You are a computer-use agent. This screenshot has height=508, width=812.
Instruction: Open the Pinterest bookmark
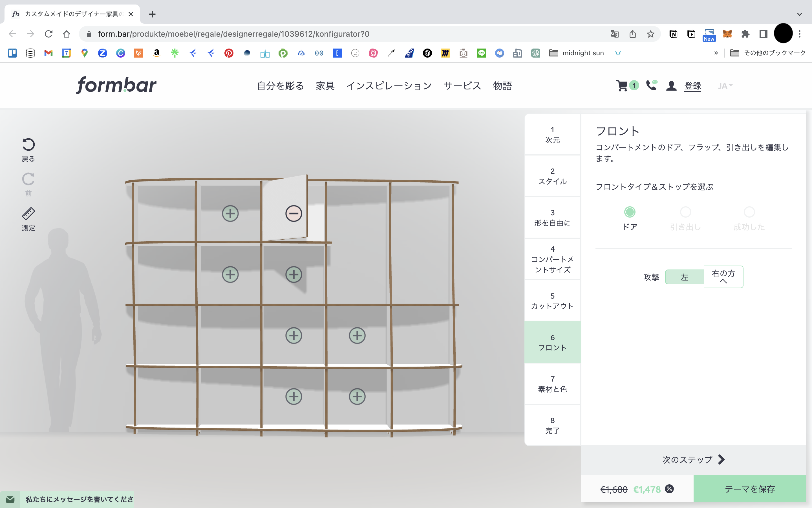tap(229, 53)
